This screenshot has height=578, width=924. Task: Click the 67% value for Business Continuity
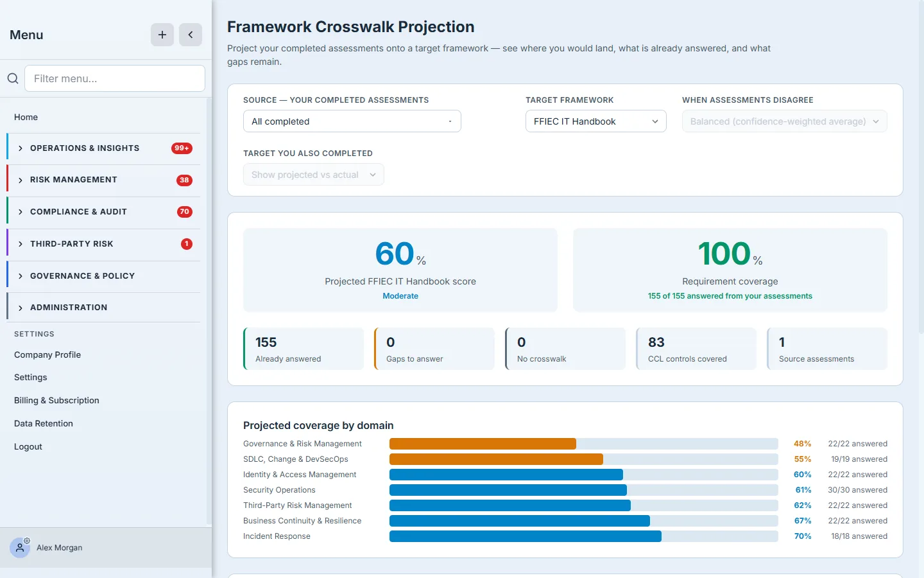click(x=803, y=521)
